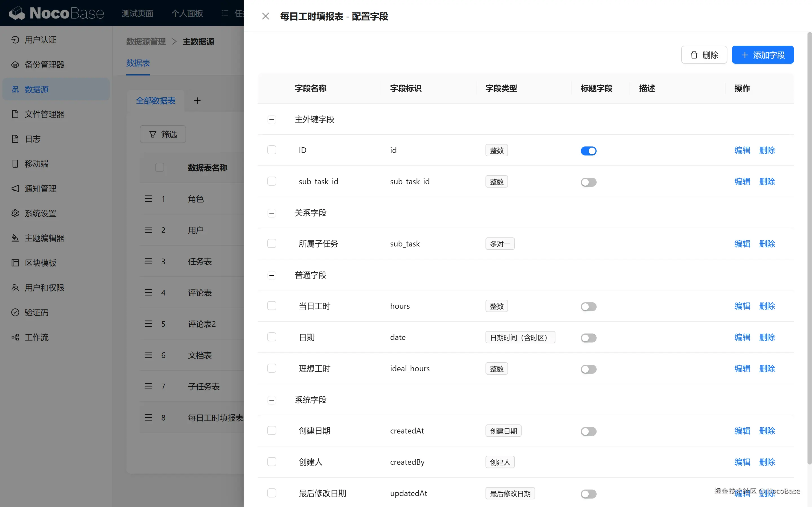Open 文件管理器 file icon in sidebar
The height and width of the screenshot is (507, 812).
15,114
